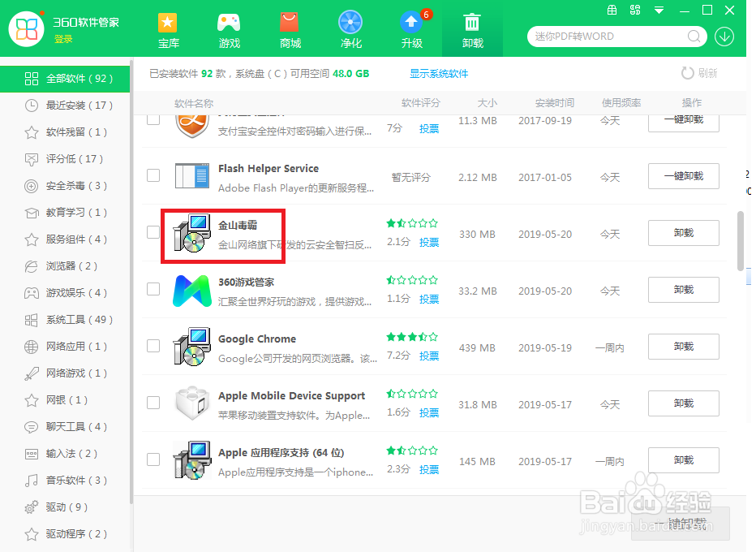
Task: Sort by 大小 column header
Action: (x=487, y=103)
